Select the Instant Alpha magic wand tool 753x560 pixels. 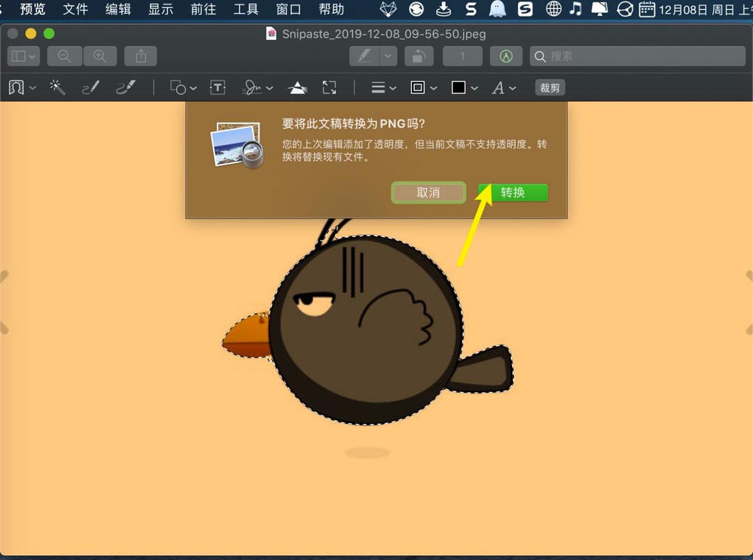point(57,87)
